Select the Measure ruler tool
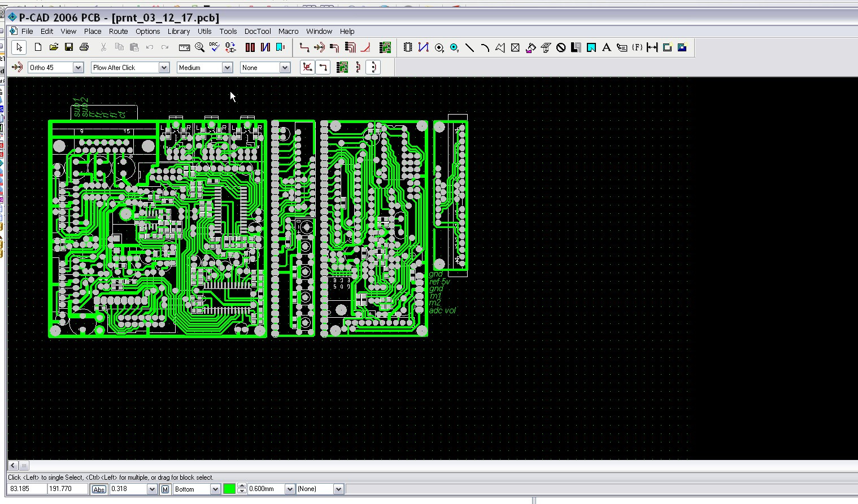The height and width of the screenshot is (504, 858). [184, 47]
